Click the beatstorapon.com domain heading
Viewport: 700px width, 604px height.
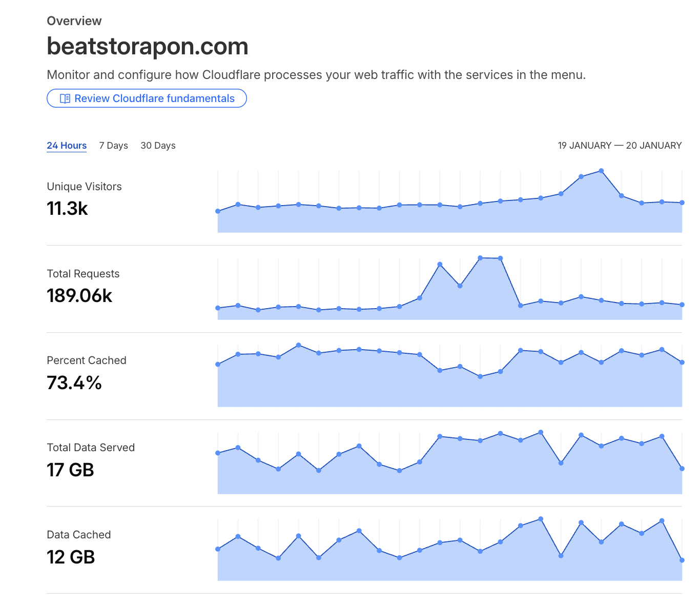tap(148, 46)
